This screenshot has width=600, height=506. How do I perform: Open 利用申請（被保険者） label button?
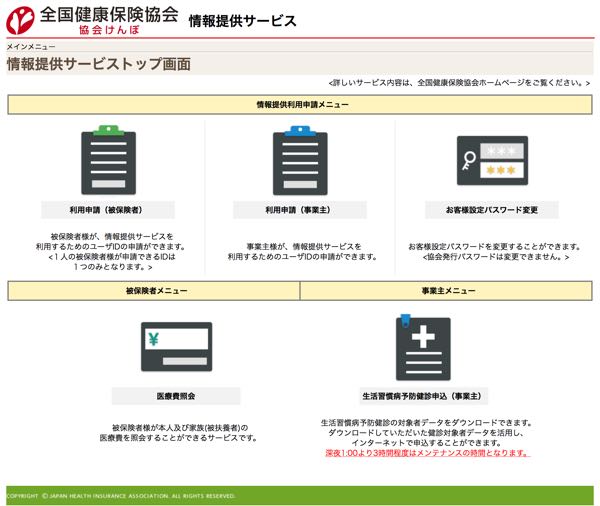tap(108, 211)
